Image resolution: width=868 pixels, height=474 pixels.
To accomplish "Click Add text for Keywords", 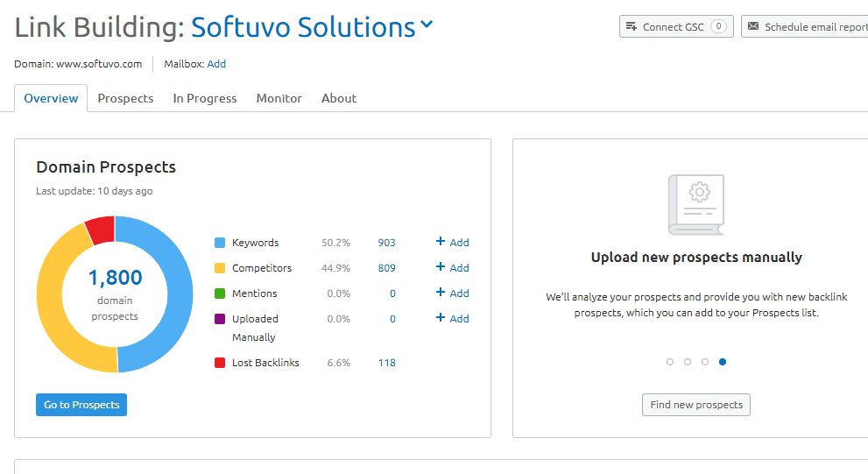I will pyautogui.click(x=459, y=243).
